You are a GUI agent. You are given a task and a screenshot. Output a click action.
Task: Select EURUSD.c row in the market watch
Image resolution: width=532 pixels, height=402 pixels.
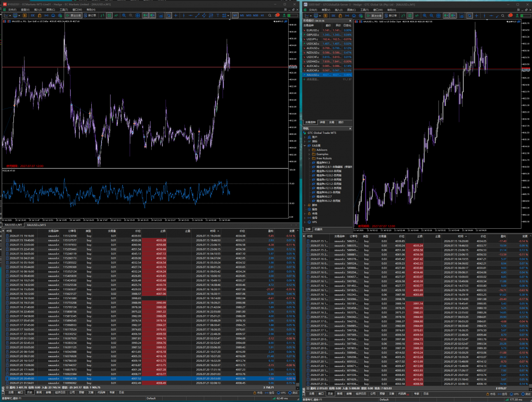pos(327,30)
